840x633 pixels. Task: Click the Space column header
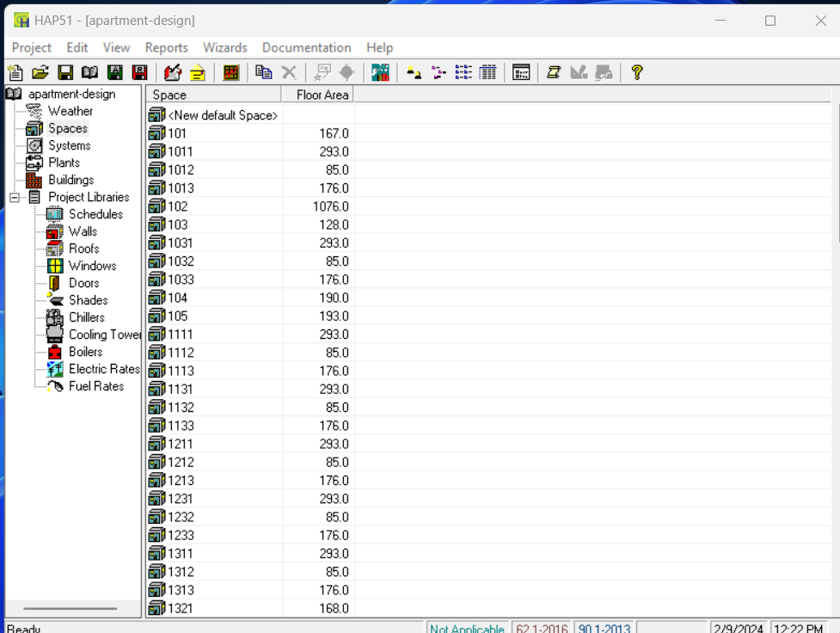(213, 95)
